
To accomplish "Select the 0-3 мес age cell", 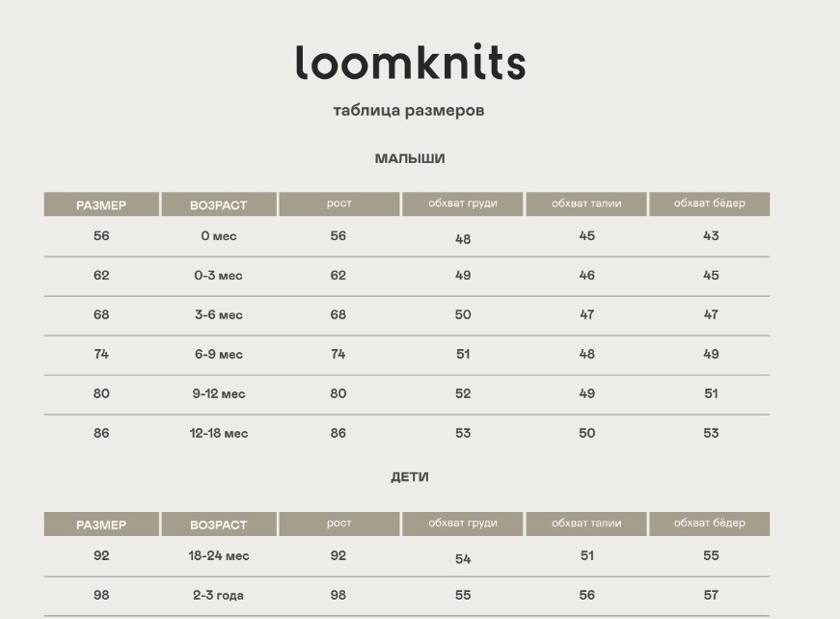I will [x=219, y=276].
